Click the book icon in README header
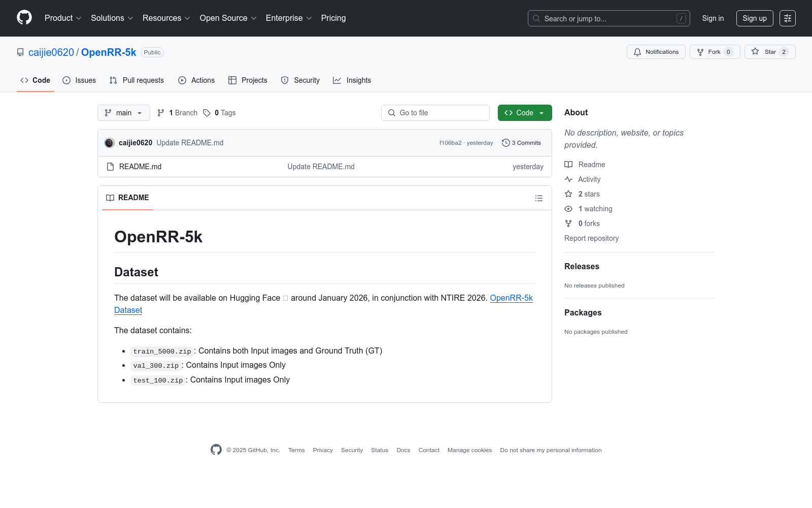Image resolution: width=812 pixels, height=508 pixels. pos(110,198)
